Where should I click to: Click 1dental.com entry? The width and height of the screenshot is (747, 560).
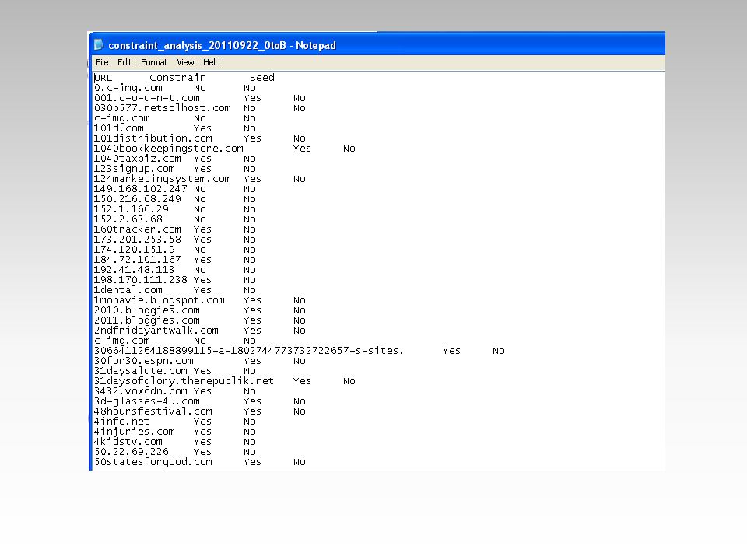(x=128, y=290)
